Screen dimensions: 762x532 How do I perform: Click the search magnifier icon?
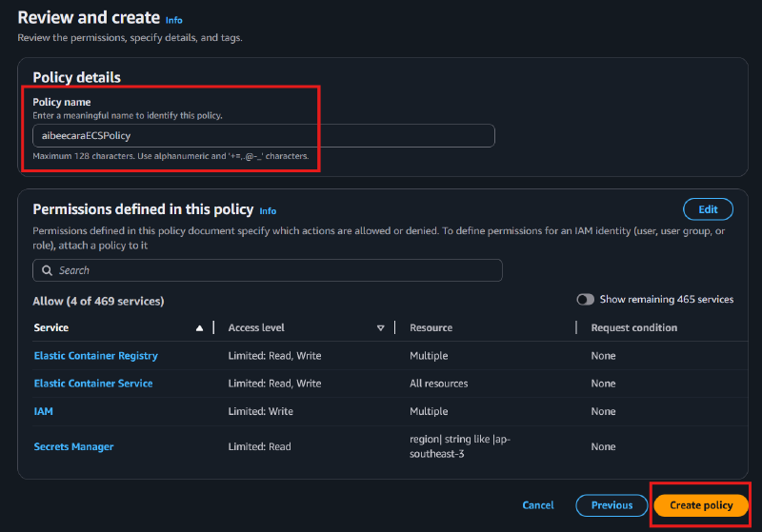click(x=47, y=270)
